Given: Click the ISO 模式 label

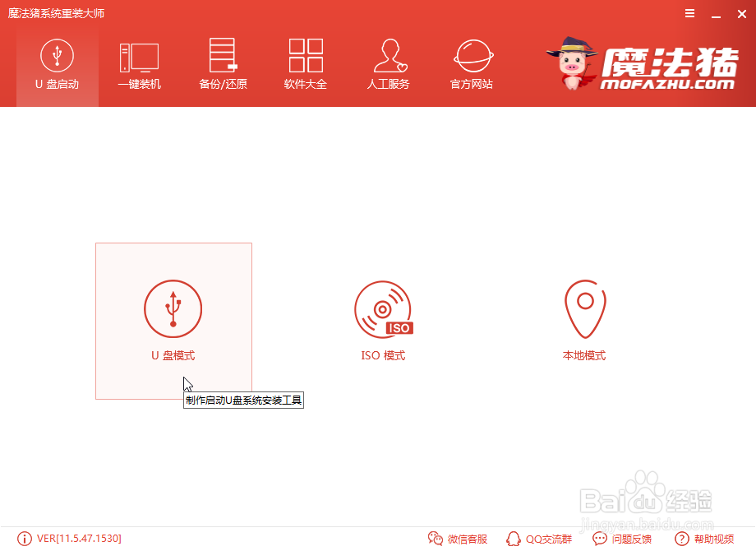Looking at the screenshot, I should [x=383, y=355].
